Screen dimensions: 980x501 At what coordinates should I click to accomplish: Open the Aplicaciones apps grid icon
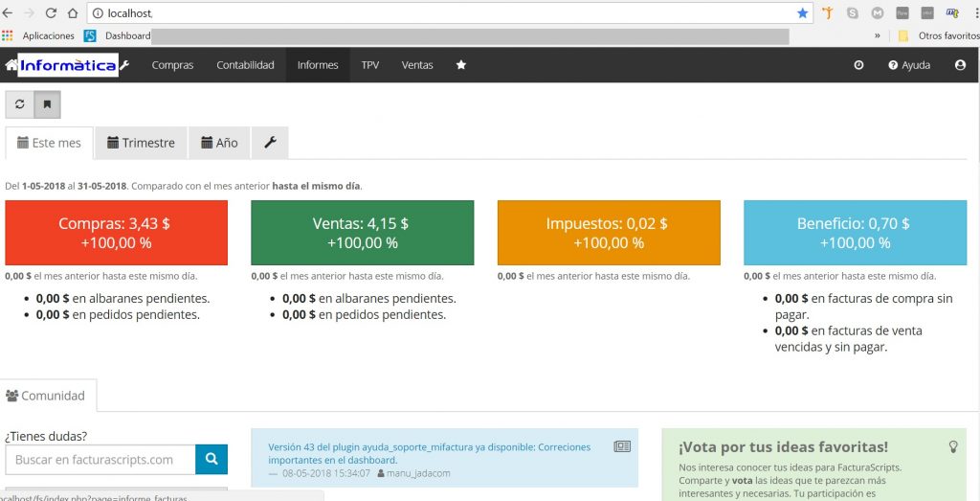click(x=8, y=35)
